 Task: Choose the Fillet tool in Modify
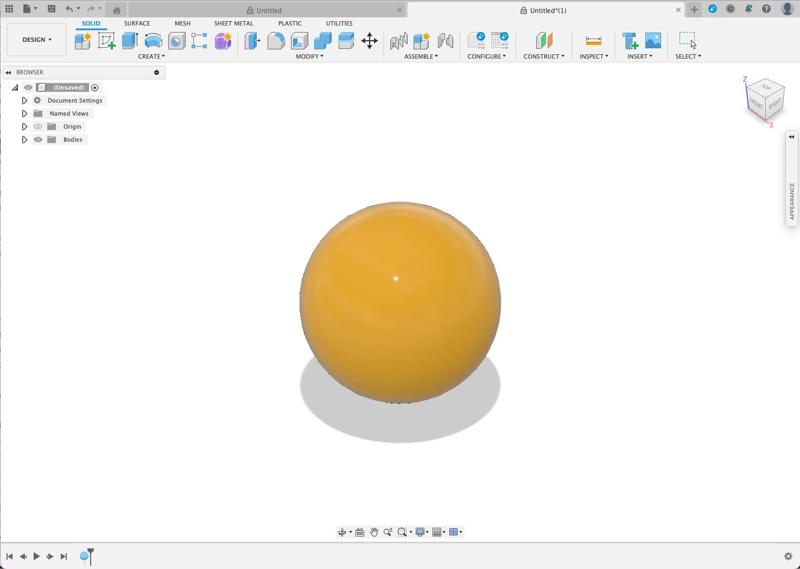[x=276, y=41]
